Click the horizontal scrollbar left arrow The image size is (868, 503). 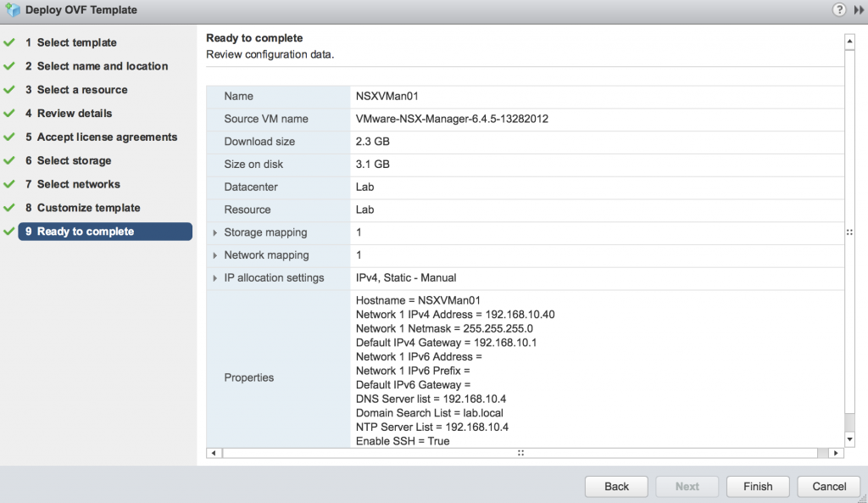coord(214,453)
